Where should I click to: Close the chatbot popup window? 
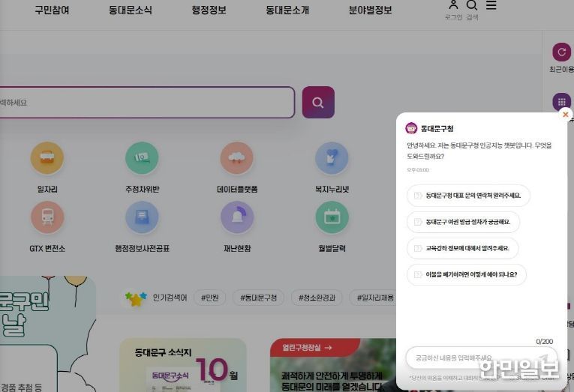(x=565, y=115)
